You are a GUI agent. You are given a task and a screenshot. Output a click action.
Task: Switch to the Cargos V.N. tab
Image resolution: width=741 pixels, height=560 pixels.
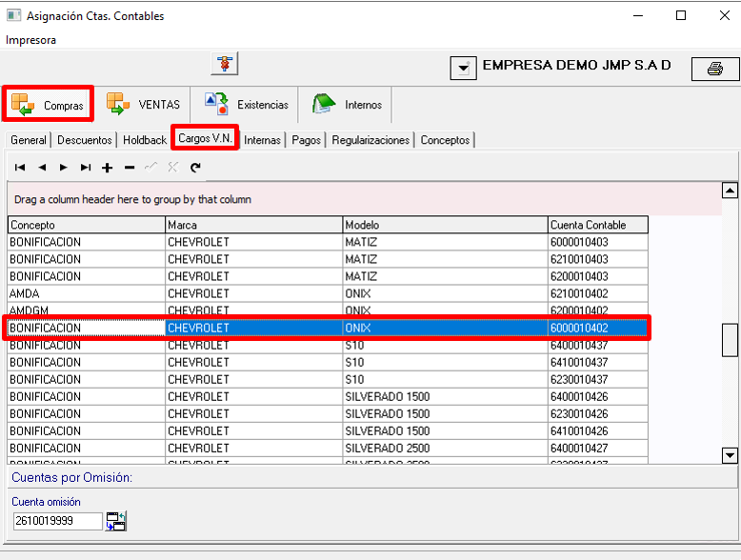point(205,138)
